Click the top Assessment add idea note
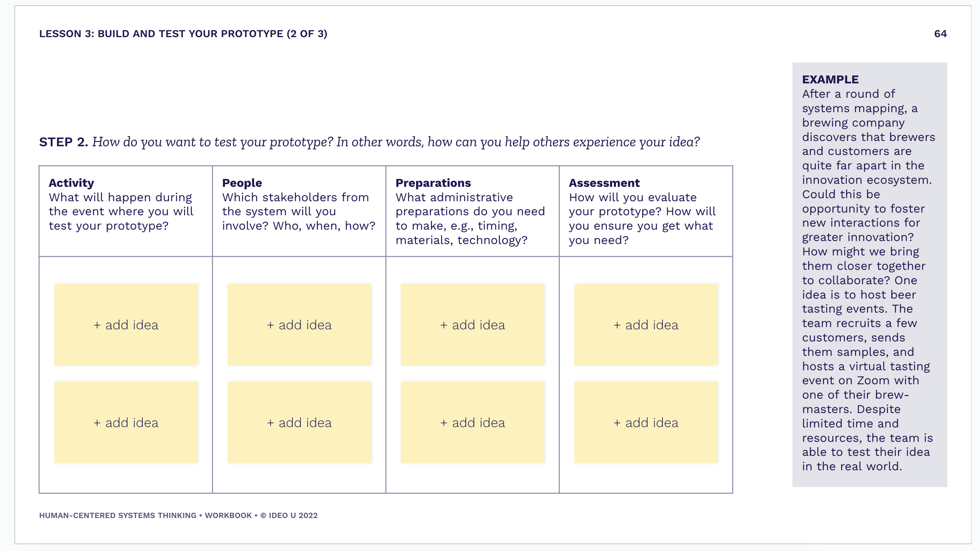 (646, 325)
